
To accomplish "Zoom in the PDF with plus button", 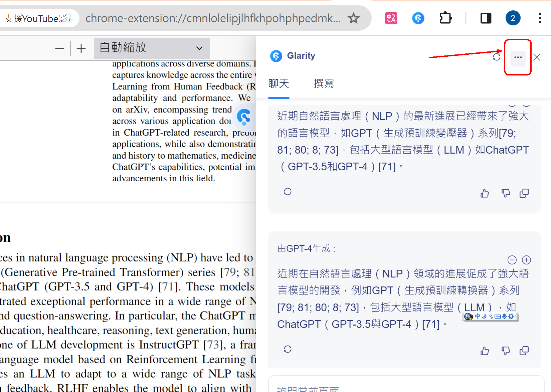I will [x=81, y=49].
